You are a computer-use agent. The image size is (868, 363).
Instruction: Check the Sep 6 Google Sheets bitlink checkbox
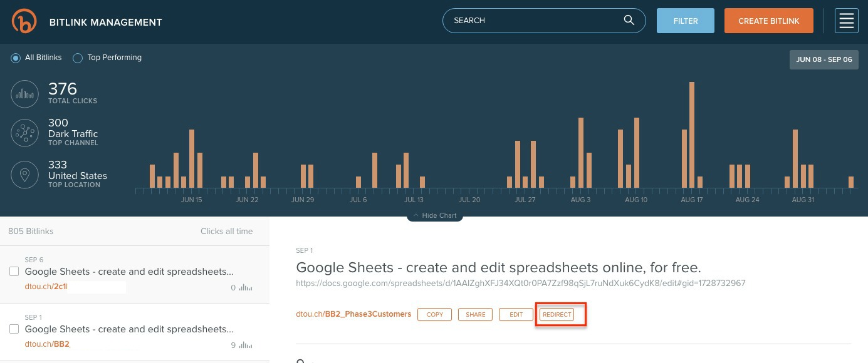pyautogui.click(x=14, y=272)
